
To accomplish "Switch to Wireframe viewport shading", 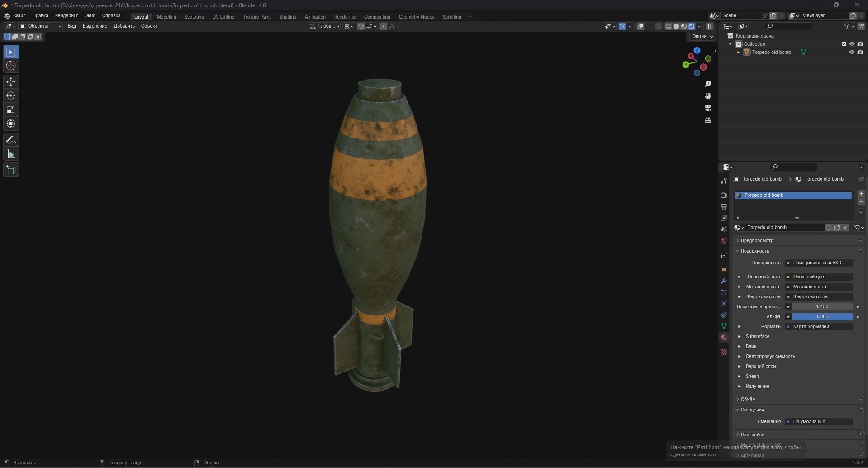I will (668, 26).
